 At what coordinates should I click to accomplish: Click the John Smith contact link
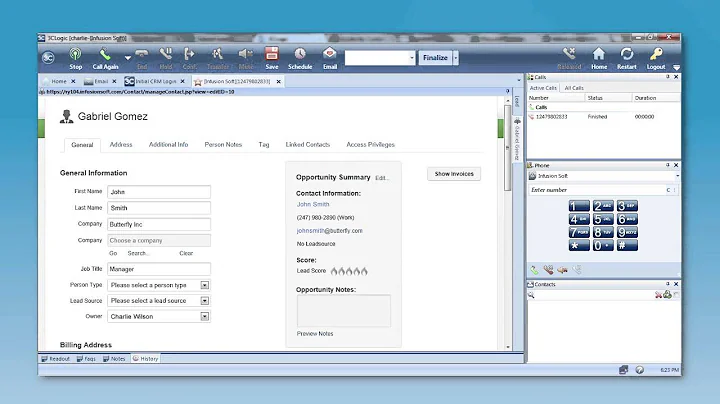tap(313, 204)
